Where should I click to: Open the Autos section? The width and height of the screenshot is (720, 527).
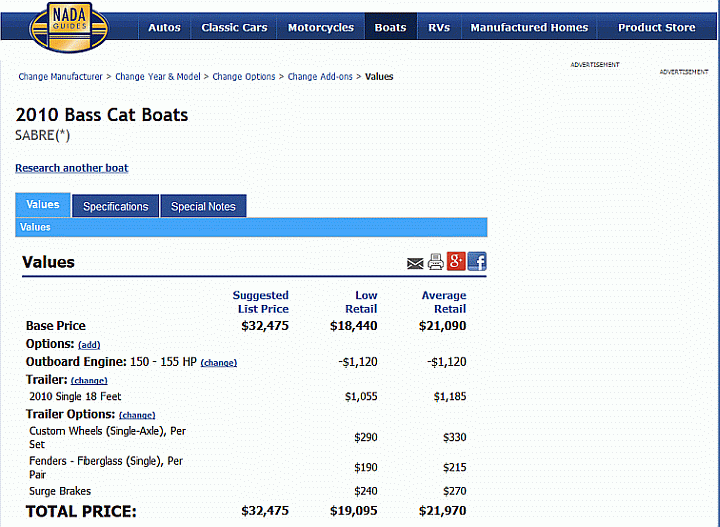(164, 28)
